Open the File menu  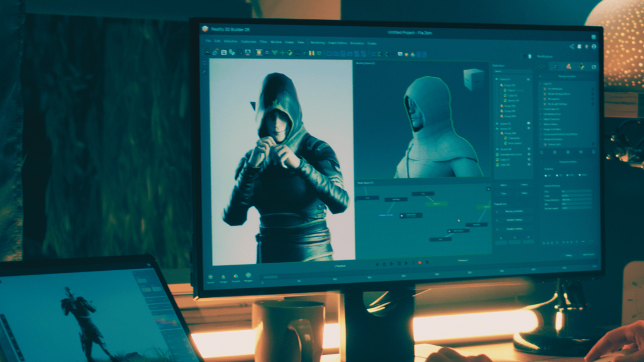point(208,41)
